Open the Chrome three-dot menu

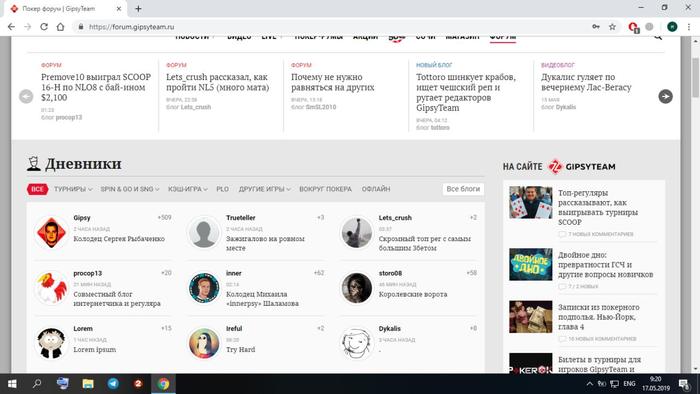(x=690, y=27)
